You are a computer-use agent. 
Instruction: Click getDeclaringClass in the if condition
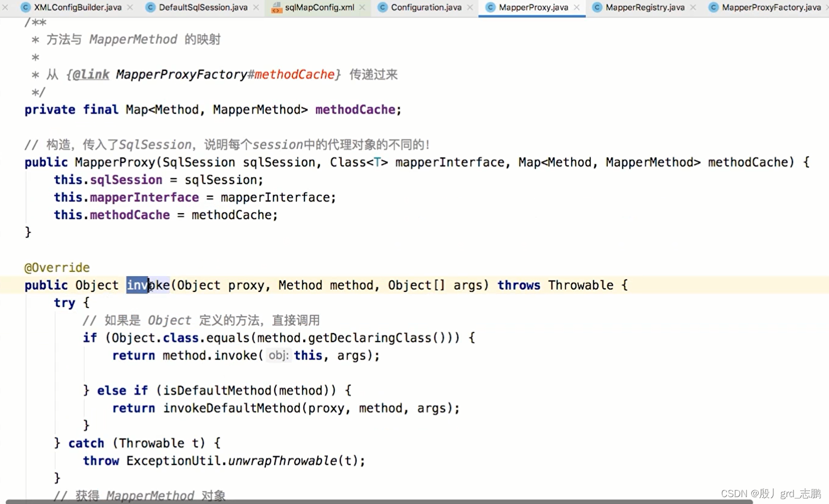pyautogui.click(x=370, y=338)
